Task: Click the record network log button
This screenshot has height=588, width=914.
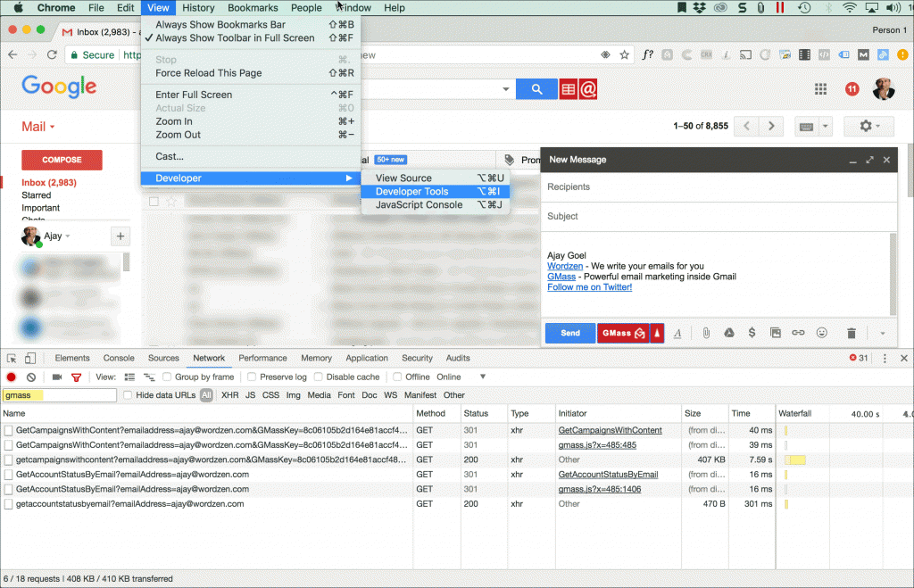Action: pyautogui.click(x=11, y=377)
